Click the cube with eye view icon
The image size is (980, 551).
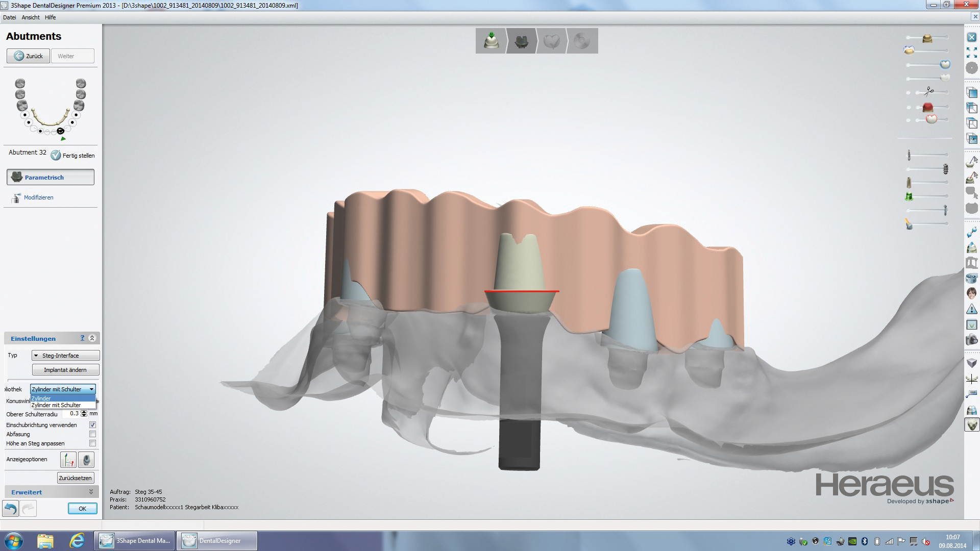pos(972,139)
